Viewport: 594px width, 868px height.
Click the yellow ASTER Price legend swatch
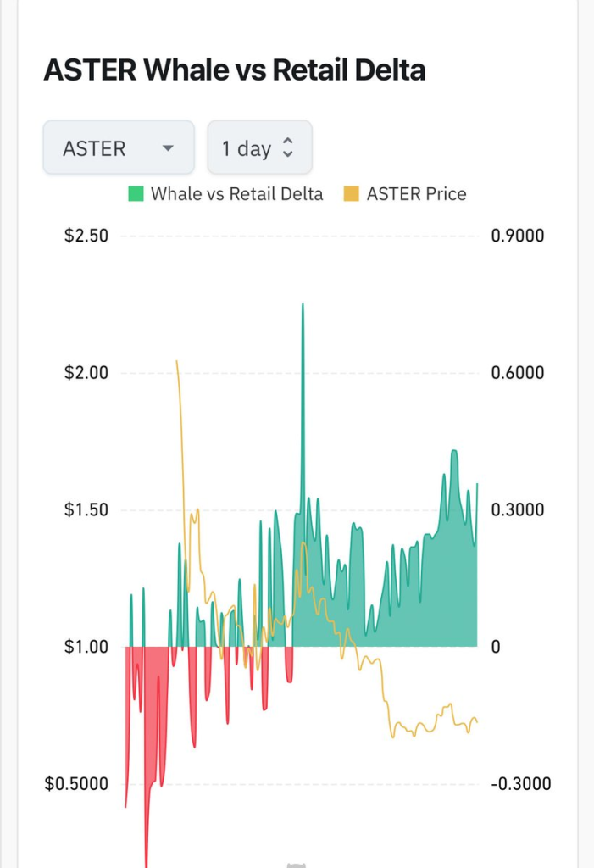click(x=351, y=194)
